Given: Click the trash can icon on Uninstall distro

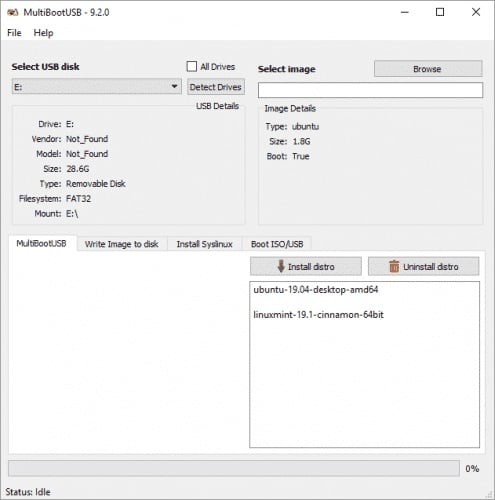Looking at the screenshot, I should point(394,266).
